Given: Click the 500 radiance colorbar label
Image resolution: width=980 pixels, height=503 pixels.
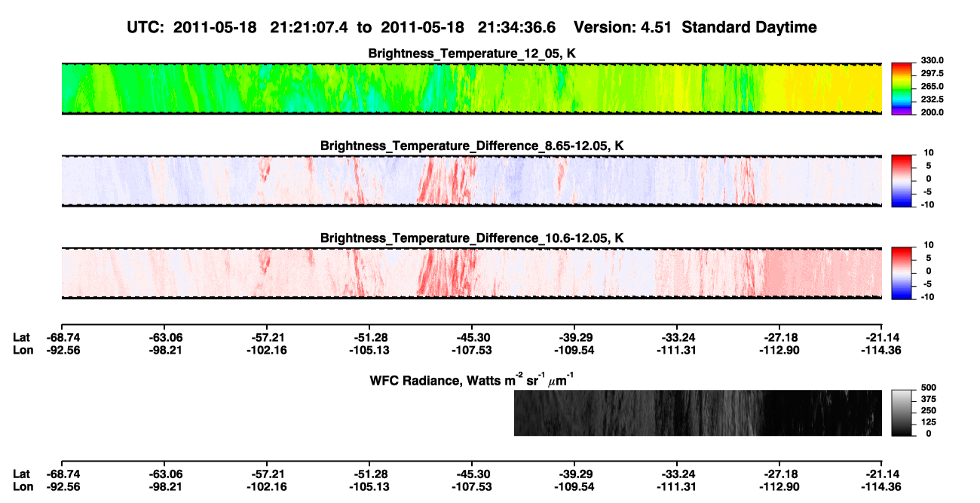Looking at the screenshot, I should point(928,388).
